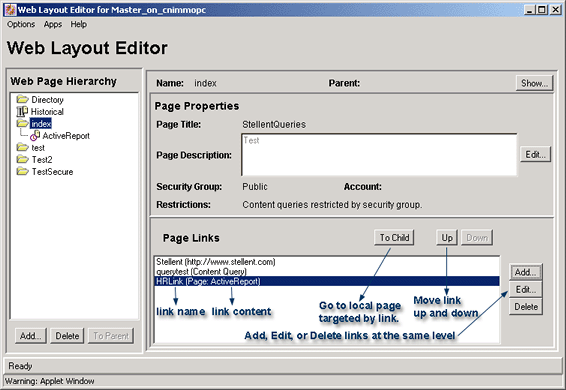Screen dimensions: 566x390
Task: Move the link Up
Action: 447,238
